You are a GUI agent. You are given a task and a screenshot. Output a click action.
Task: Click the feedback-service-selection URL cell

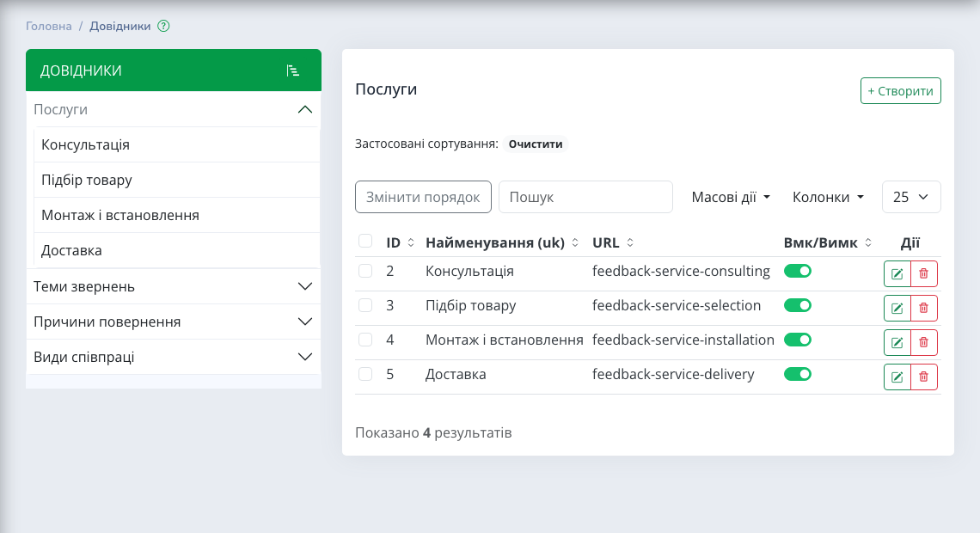677,305
